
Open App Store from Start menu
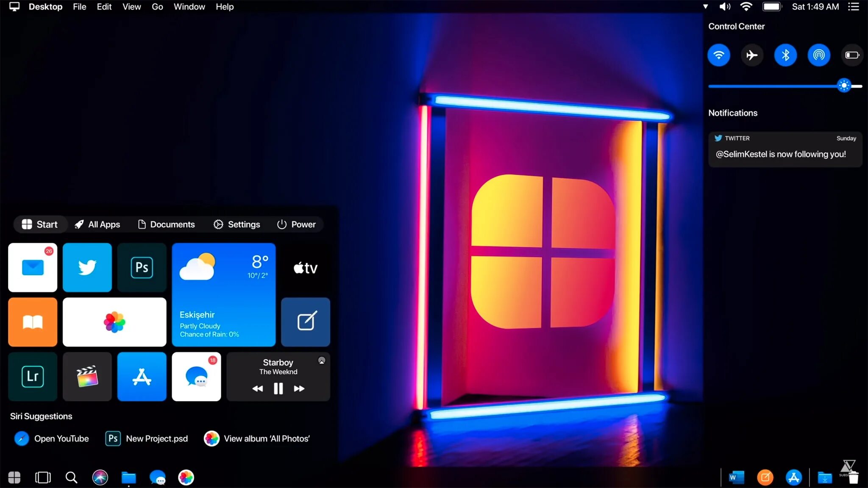[141, 376]
